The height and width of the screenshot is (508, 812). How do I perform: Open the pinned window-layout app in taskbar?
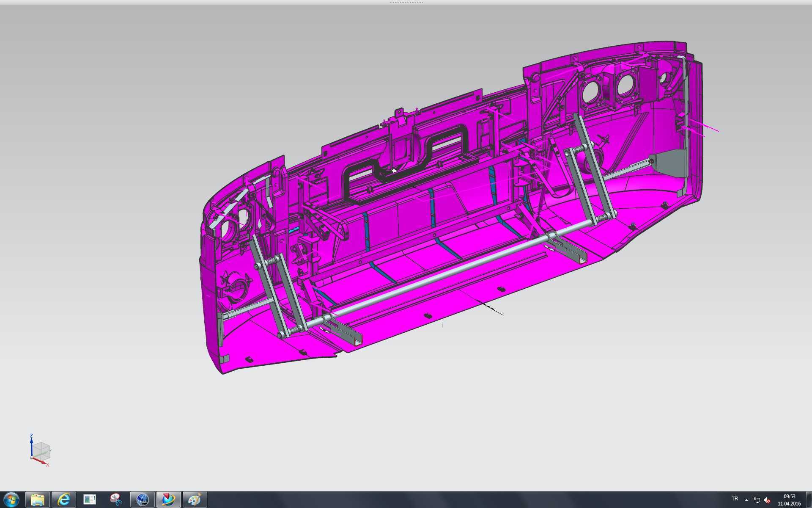tap(90, 500)
